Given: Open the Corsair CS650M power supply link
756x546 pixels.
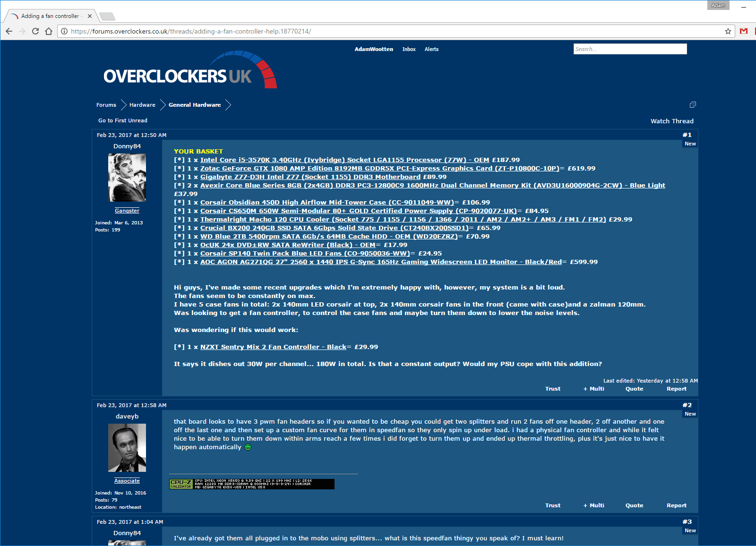Looking at the screenshot, I should (x=359, y=211).
